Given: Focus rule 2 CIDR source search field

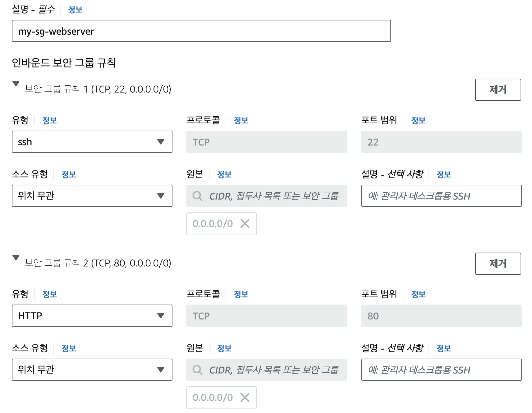Looking at the screenshot, I should coord(267,370).
